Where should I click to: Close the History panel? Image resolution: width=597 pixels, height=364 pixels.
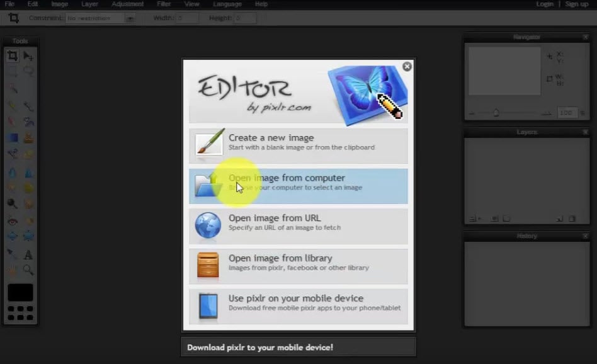[586, 236]
